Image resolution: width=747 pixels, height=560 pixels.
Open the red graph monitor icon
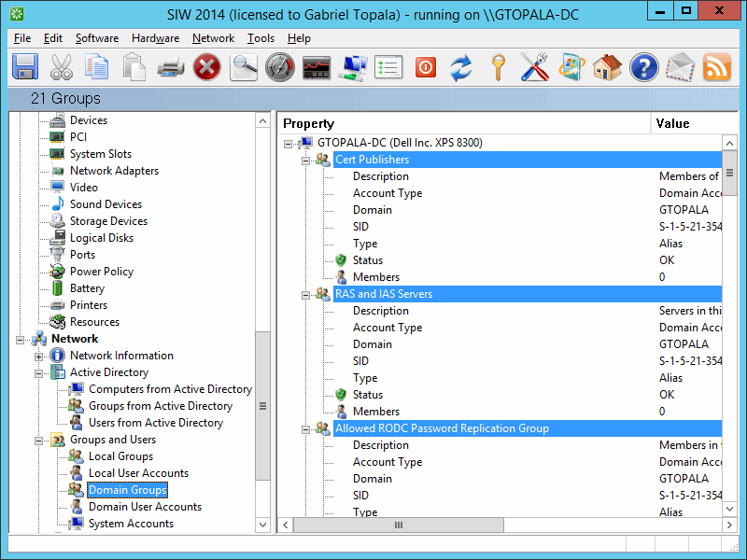click(x=317, y=66)
